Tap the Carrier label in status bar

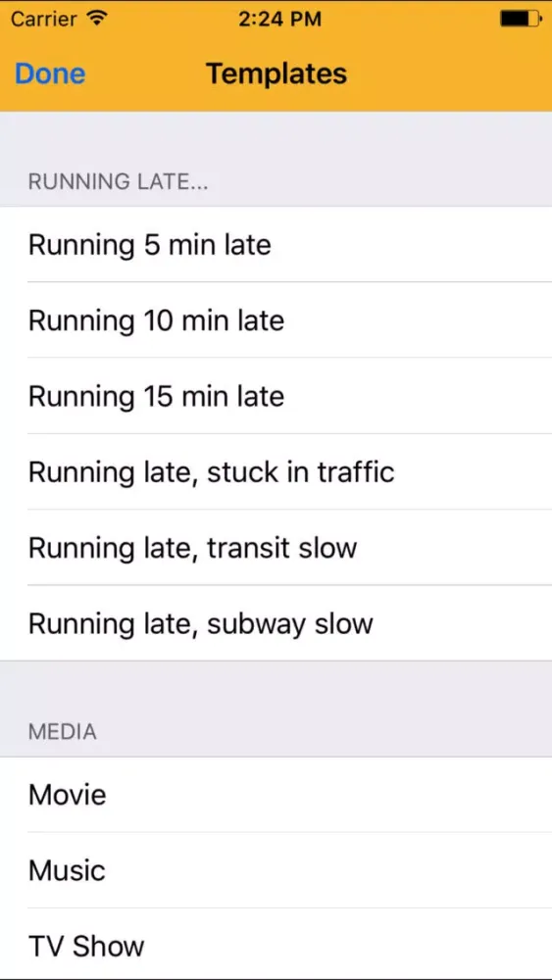[x=46, y=20]
